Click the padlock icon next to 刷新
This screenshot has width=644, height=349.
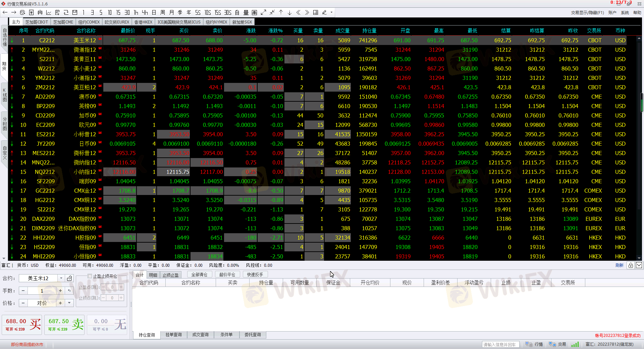631,265
